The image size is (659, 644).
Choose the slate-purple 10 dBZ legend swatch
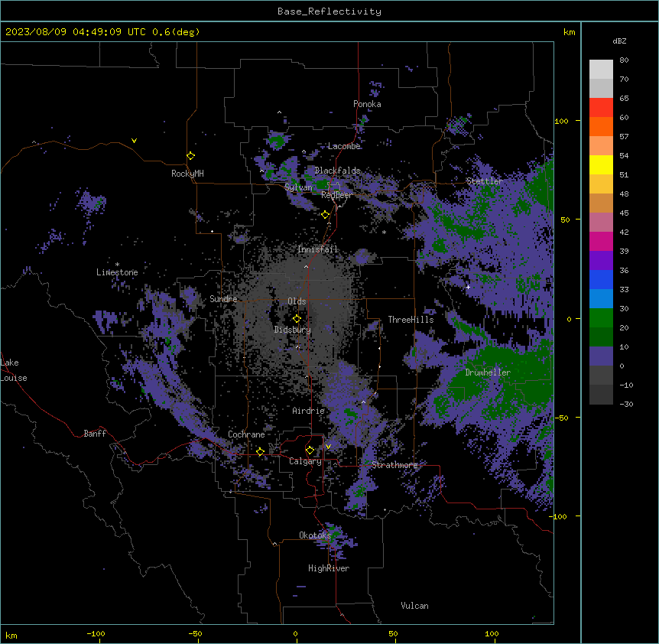tap(601, 356)
